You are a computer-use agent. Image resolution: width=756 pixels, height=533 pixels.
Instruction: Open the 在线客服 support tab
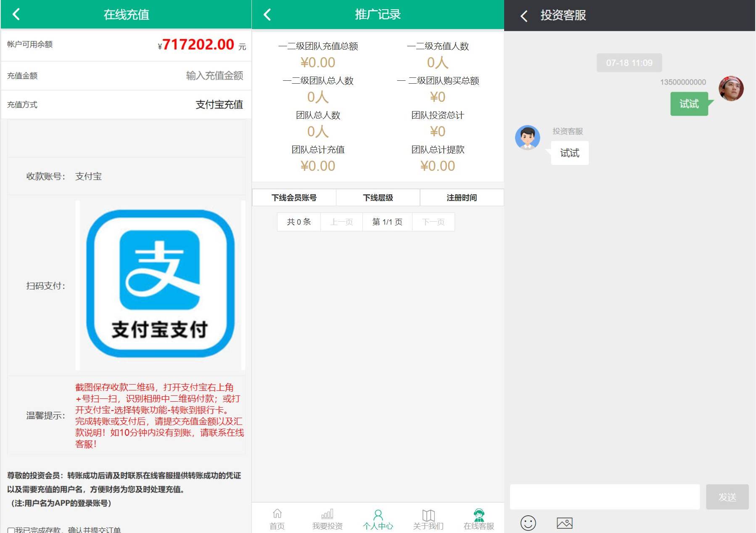pos(478,519)
